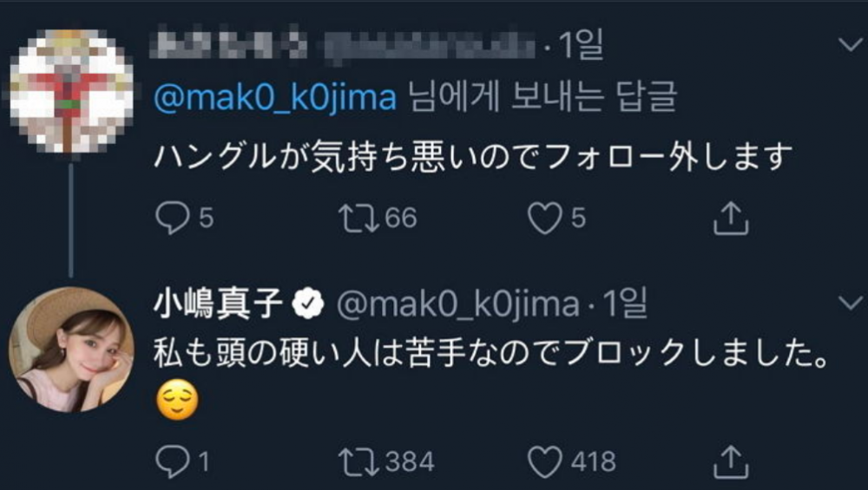Retweet the first tweet with 66 retweets
The height and width of the screenshot is (490, 868).
click(x=358, y=218)
